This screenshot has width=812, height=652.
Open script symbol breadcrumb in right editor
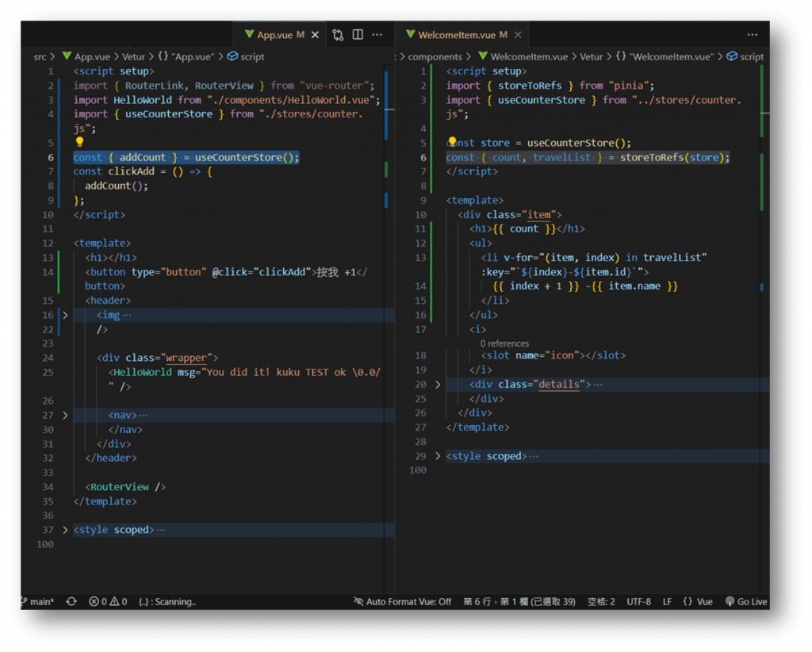point(745,57)
